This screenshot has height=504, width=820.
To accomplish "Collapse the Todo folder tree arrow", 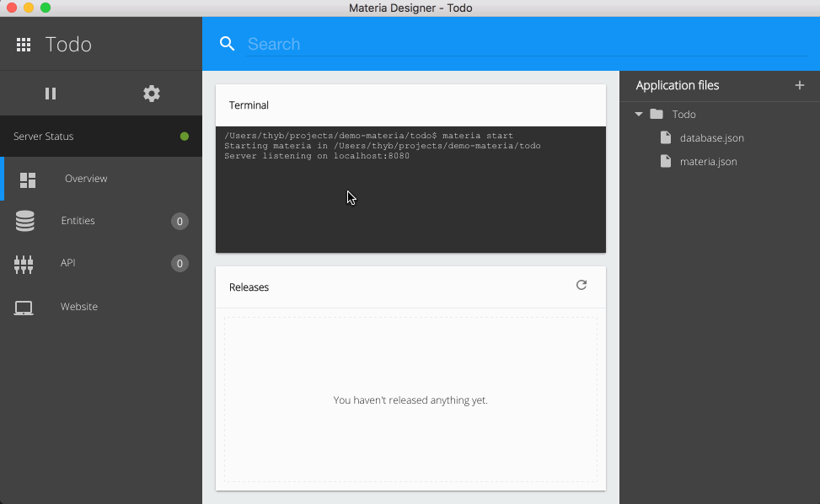I will [x=639, y=114].
